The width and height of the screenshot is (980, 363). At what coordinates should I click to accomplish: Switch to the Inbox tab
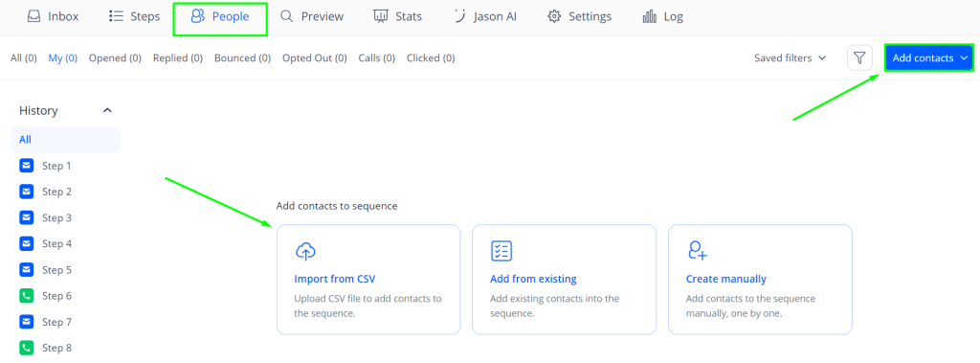pos(53,17)
